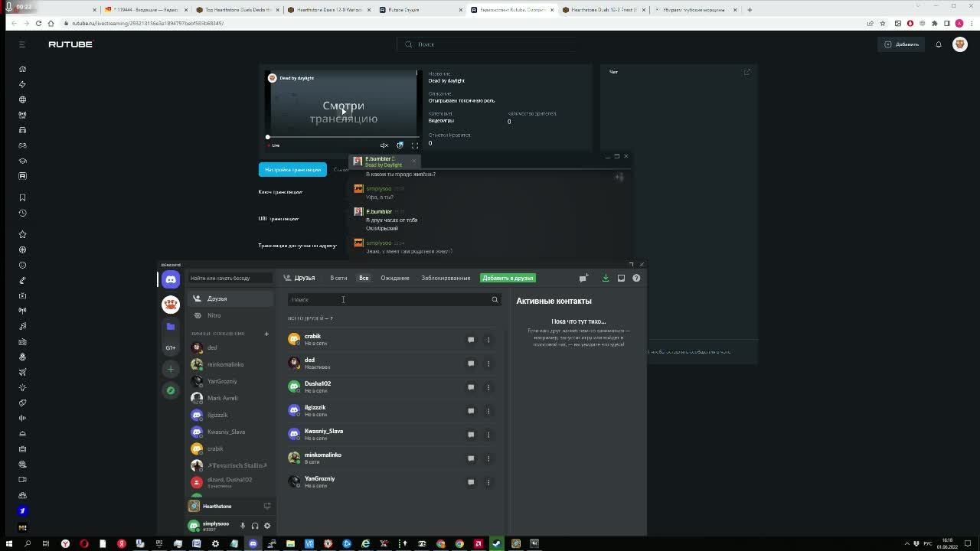This screenshot has width=980, height=551.
Task: Open the Rutube sidebar watch history icon
Action: [22, 213]
